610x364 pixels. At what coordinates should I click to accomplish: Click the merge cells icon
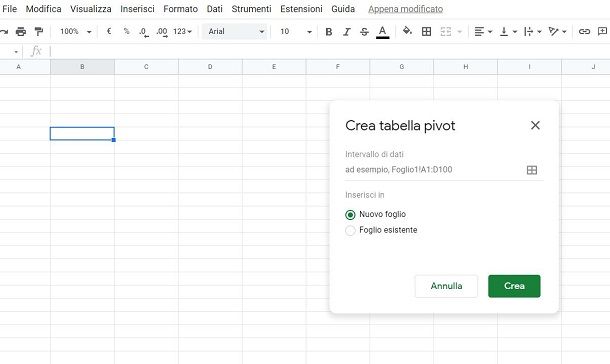446,32
